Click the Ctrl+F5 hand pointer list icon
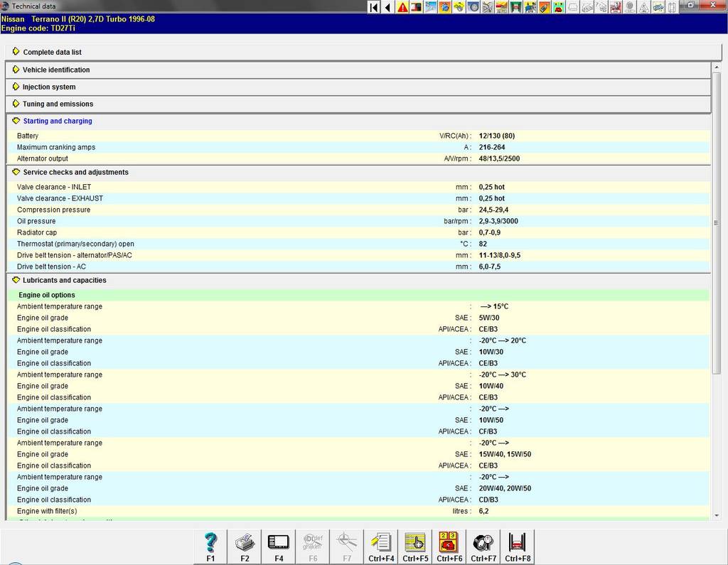 point(415,547)
